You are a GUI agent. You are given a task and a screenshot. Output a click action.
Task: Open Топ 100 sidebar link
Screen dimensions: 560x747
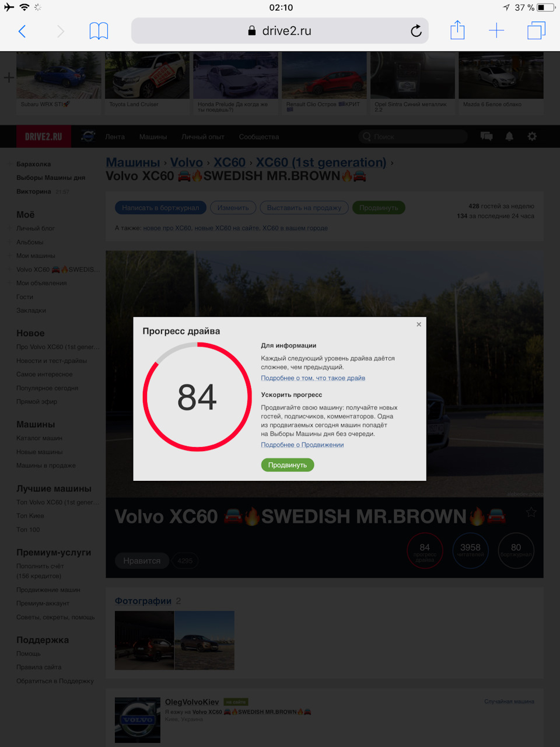(28, 530)
